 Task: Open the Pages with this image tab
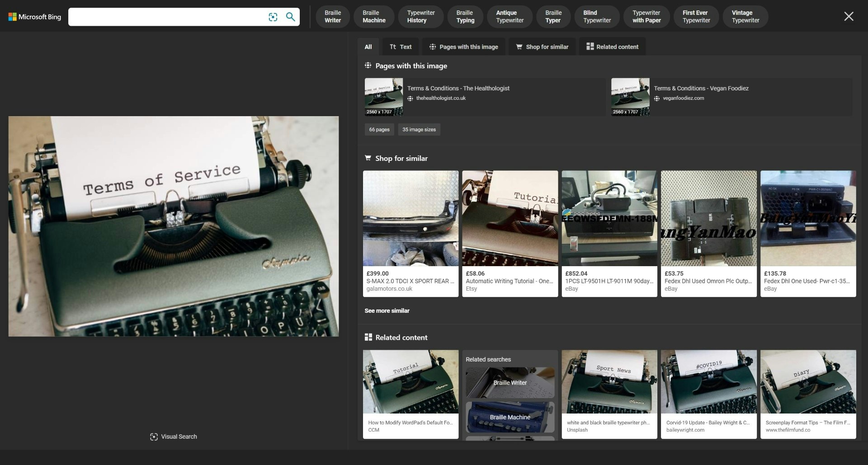point(463,47)
